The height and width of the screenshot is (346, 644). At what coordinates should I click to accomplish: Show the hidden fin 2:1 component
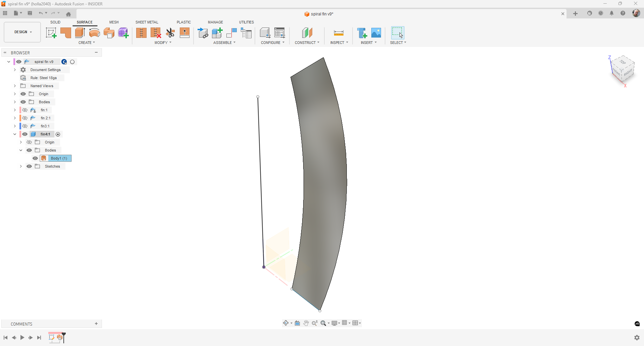pos(25,118)
